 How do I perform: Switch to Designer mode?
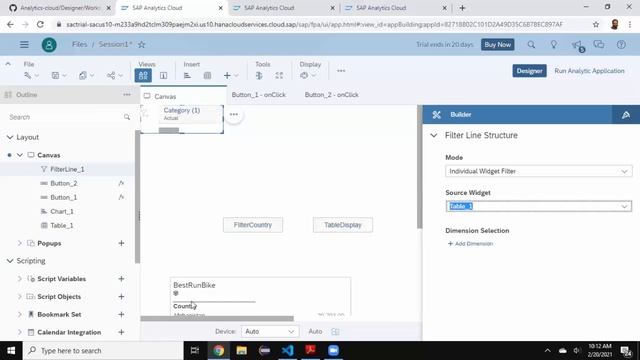tap(529, 71)
